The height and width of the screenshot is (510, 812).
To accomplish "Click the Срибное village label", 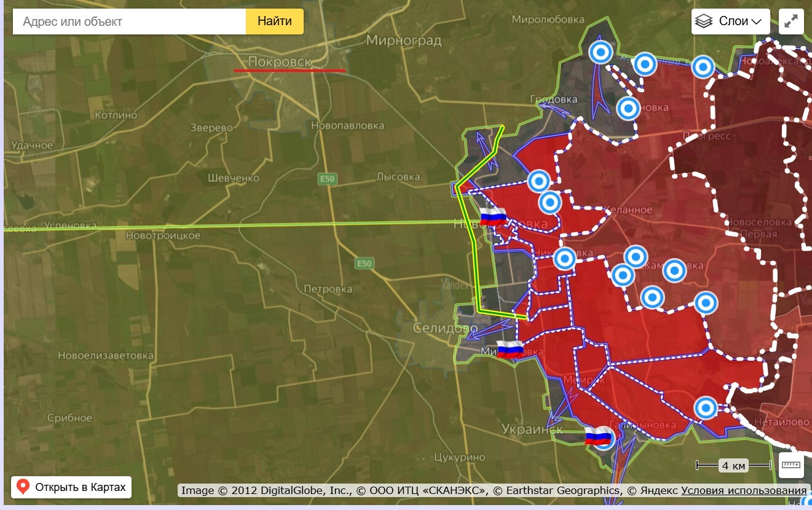I will pos(69,418).
